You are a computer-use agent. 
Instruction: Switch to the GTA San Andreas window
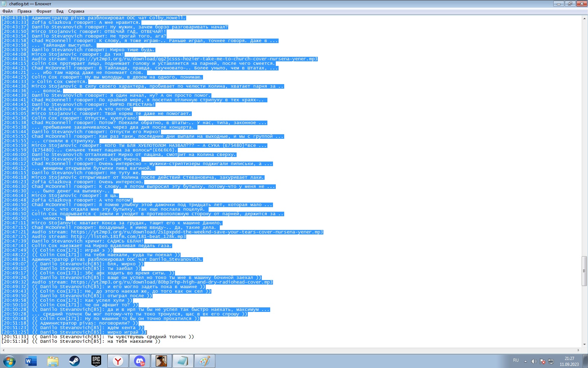pyautogui.click(x=161, y=361)
